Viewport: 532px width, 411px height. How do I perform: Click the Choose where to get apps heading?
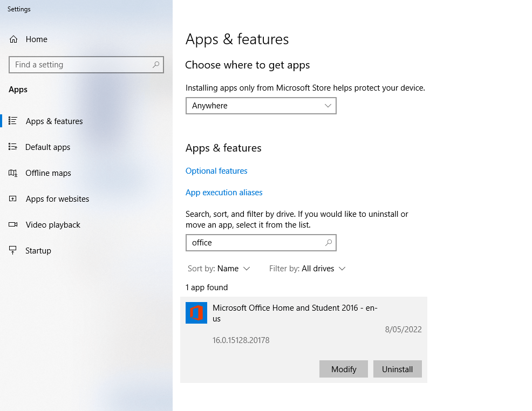[247, 65]
